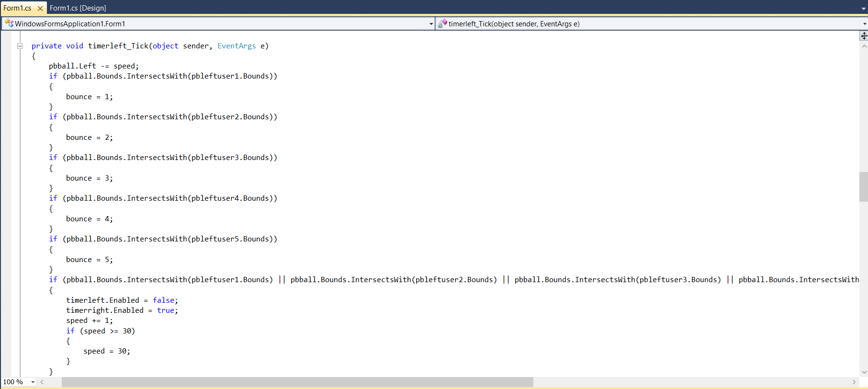
Task: Click the horizontal scrollbar thumb
Action: click(297, 382)
